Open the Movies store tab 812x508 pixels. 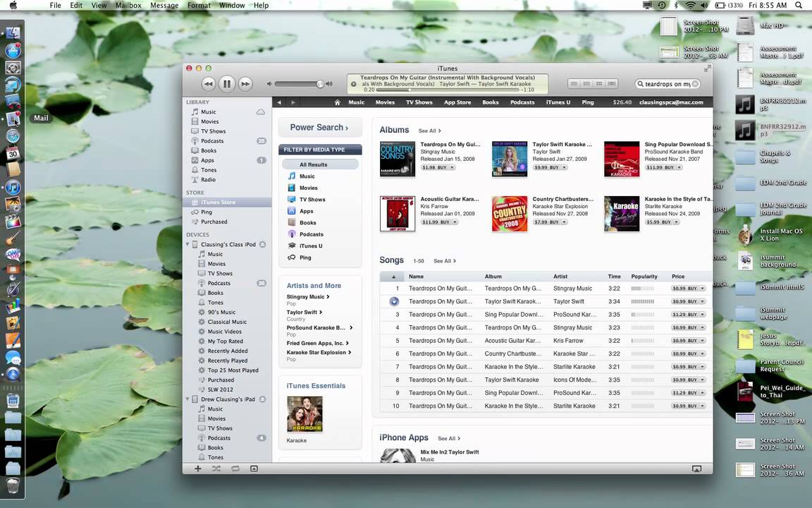(385, 102)
